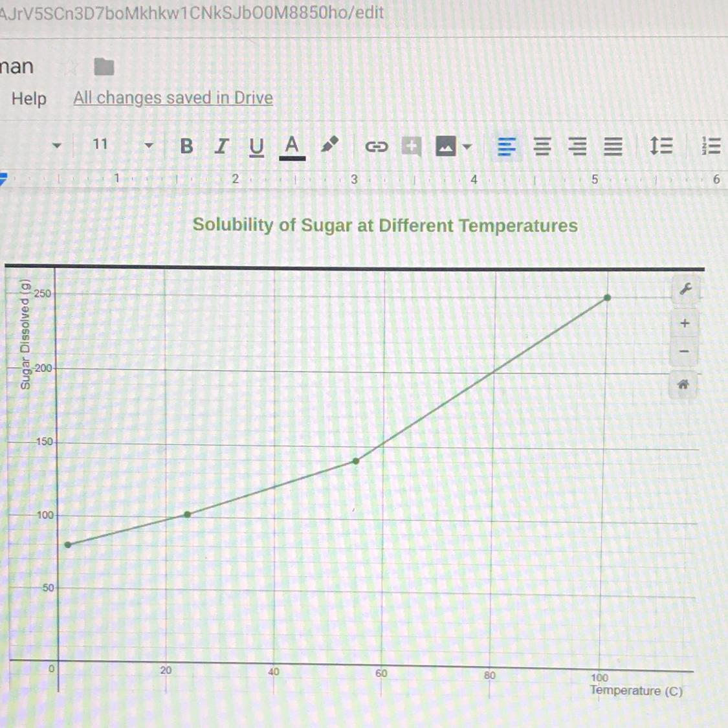Viewport: 728px width, 728px height.
Task: Zoom out of the graph with minus
Action: pos(684,351)
